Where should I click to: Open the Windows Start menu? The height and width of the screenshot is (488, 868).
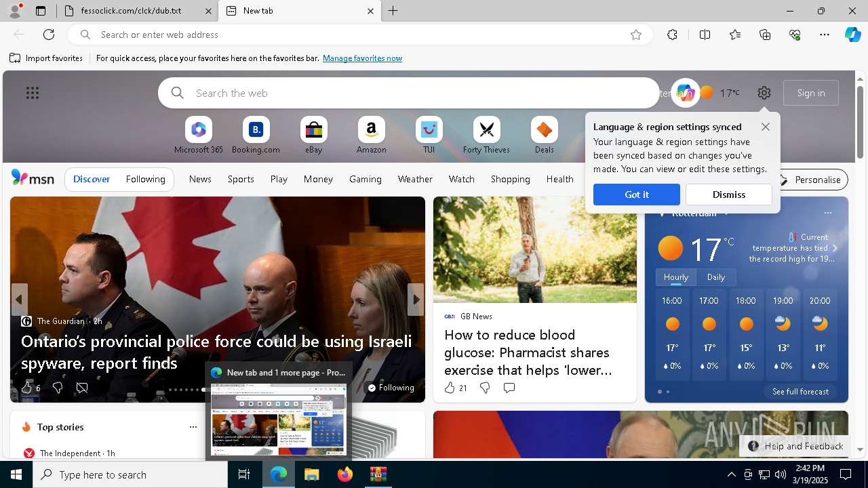coord(16,474)
